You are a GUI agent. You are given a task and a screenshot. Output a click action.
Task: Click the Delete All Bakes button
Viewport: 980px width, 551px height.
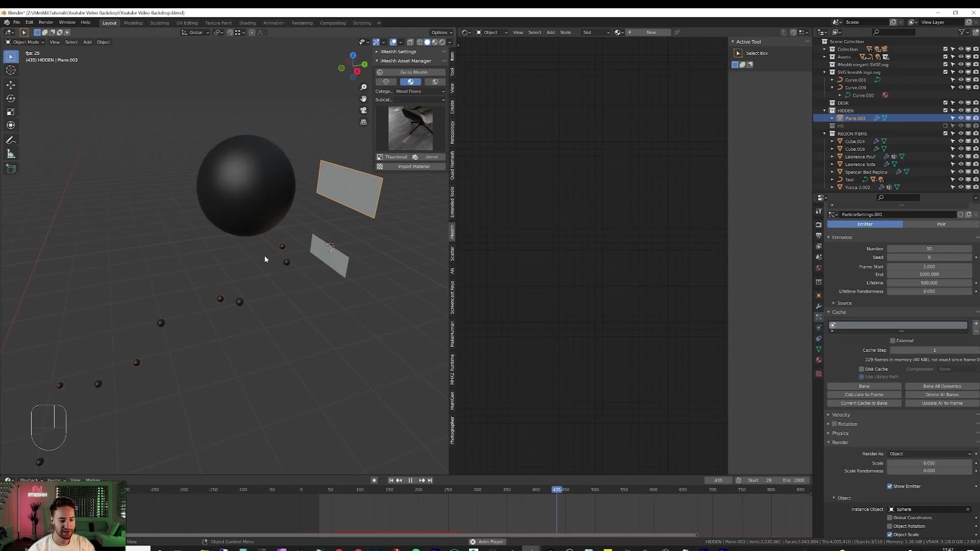coord(942,394)
